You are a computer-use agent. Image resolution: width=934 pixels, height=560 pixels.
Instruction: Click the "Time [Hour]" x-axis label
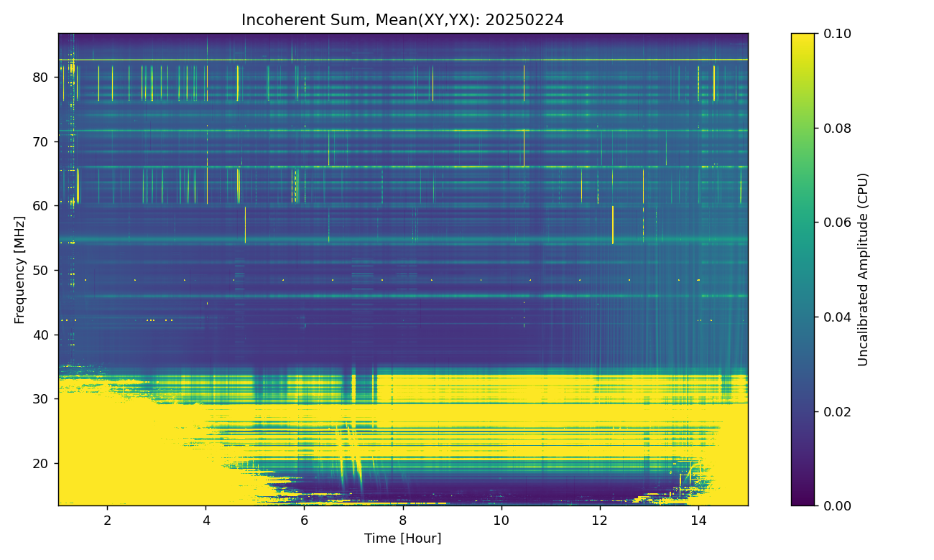pos(402,538)
